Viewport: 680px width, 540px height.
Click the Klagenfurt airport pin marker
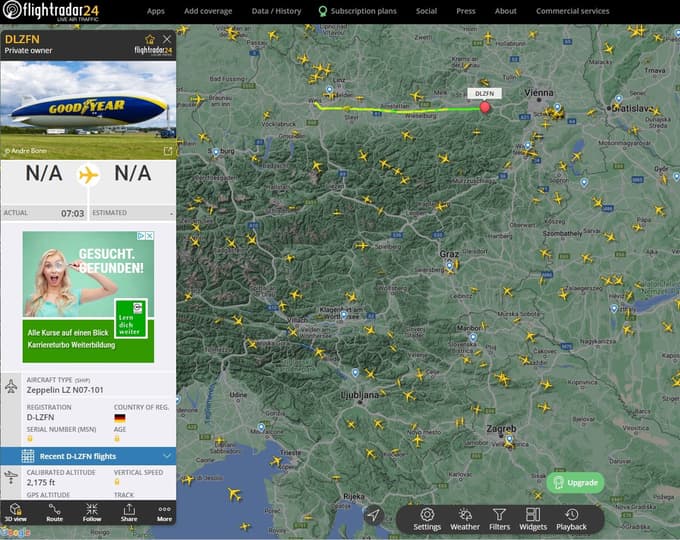point(343,315)
